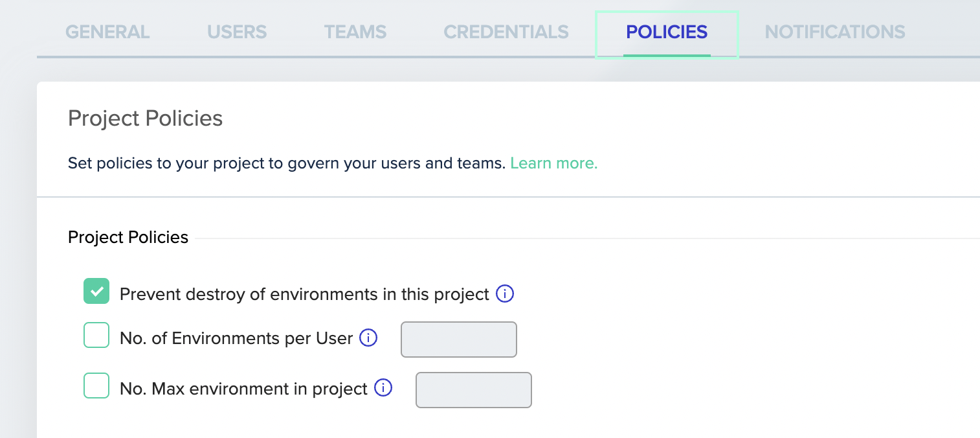Click info icon beside Max environment in project
980x438 pixels.
383,388
